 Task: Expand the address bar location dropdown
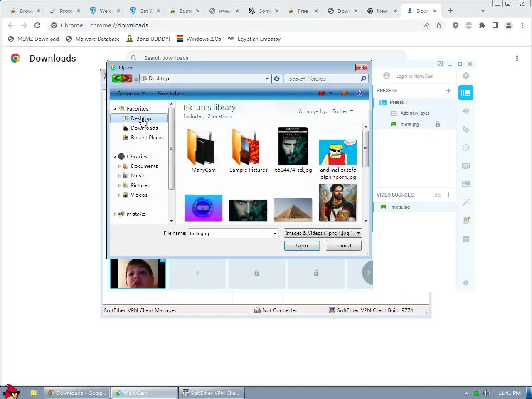(267, 79)
